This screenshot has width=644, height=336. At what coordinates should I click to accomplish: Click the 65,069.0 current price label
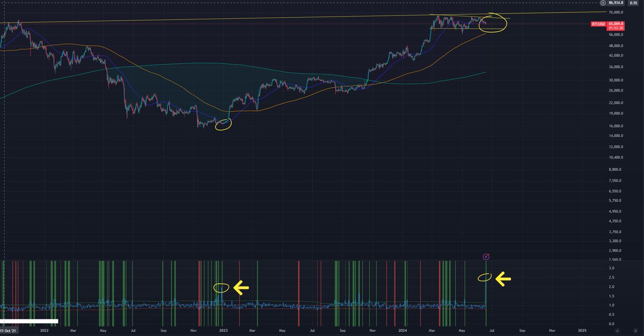[615, 24]
